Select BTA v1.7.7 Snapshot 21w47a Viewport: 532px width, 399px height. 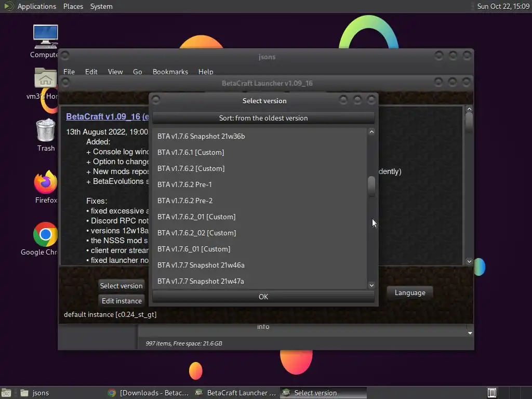[260, 281]
